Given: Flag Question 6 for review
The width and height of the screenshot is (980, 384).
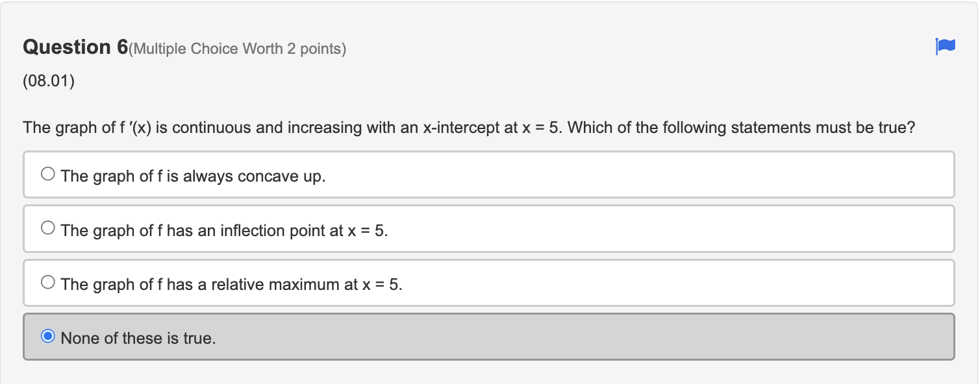Looking at the screenshot, I should (x=945, y=47).
